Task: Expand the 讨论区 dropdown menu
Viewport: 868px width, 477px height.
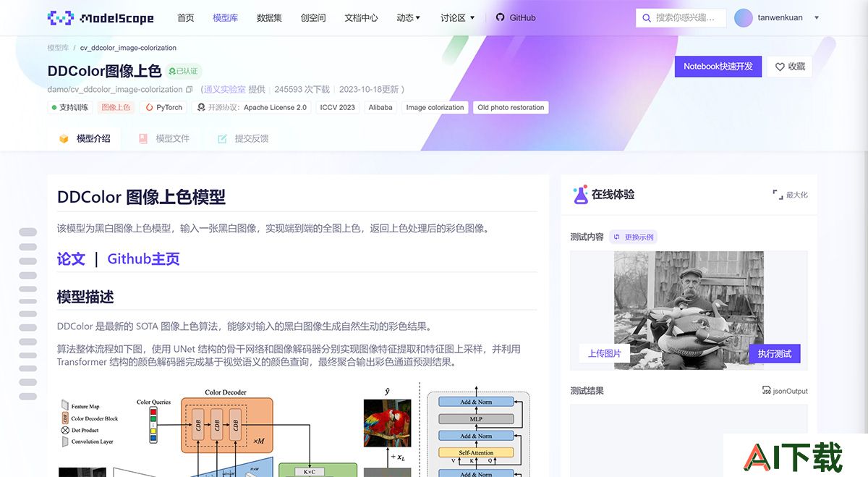Action: tap(457, 17)
